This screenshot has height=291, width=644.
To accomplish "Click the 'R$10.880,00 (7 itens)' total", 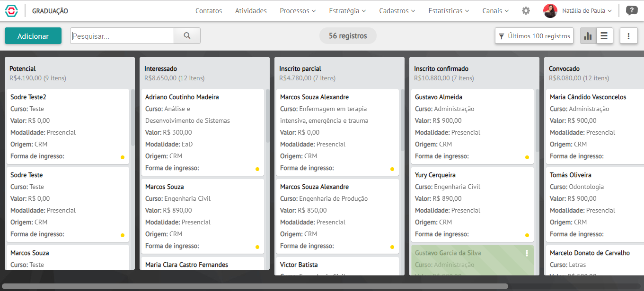I will point(444,78).
